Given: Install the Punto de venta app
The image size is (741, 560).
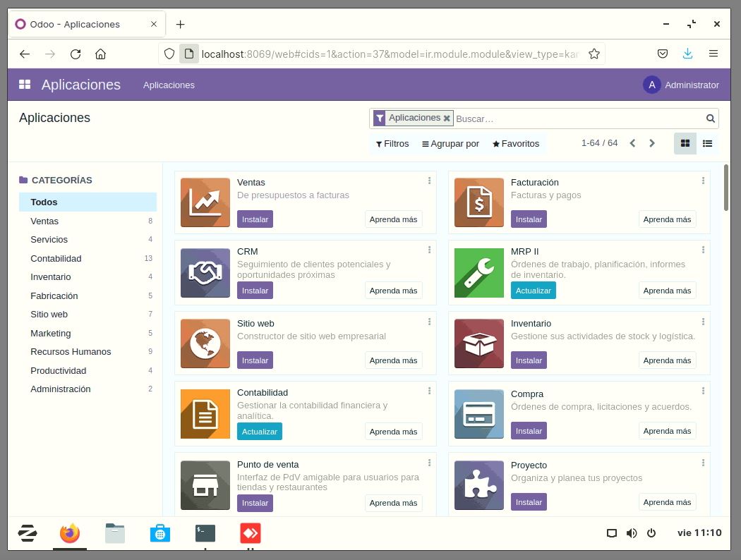Looking at the screenshot, I should point(255,503).
